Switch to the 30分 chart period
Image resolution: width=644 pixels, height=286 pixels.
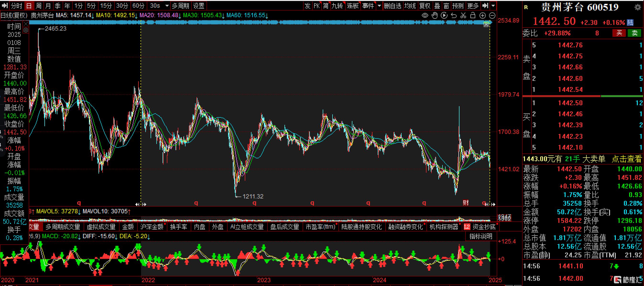pos(122,5)
